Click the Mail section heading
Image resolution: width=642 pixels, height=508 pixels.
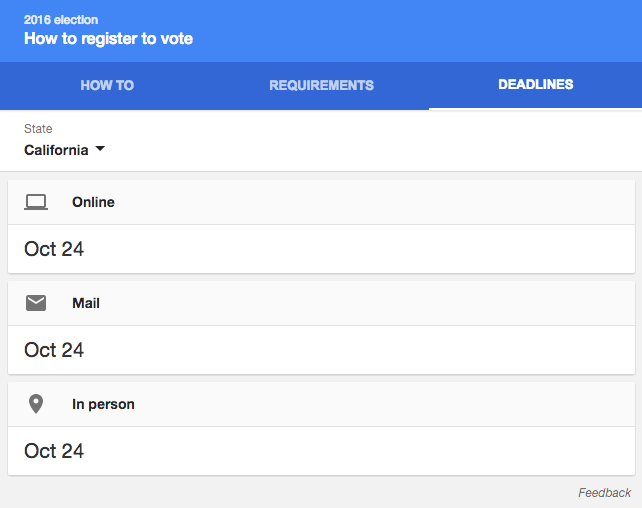click(x=86, y=303)
